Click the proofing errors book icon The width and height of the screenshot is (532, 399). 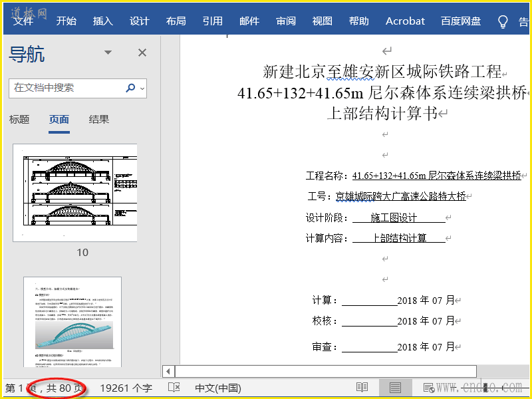click(x=174, y=388)
